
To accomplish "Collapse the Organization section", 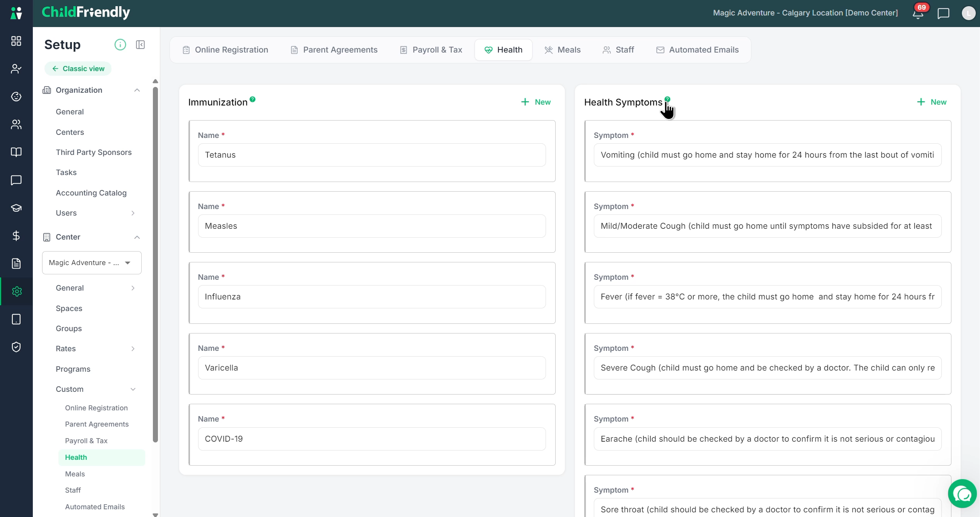I will 137,90.
